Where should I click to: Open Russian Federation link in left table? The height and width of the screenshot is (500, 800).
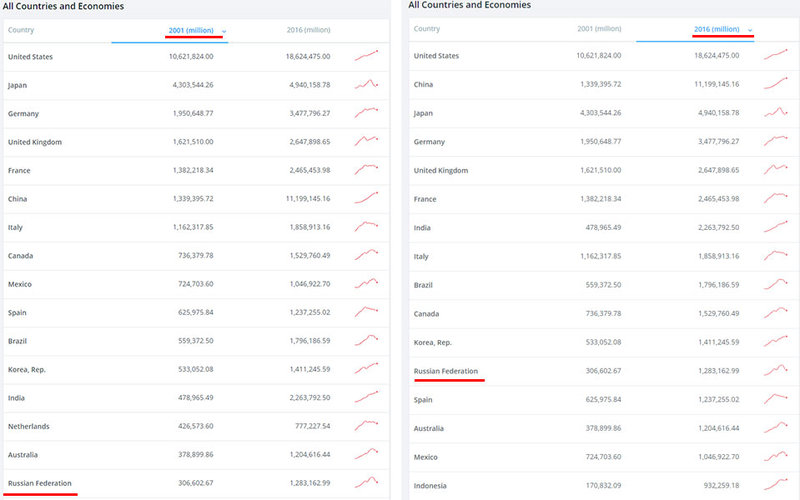pos(40,483)
